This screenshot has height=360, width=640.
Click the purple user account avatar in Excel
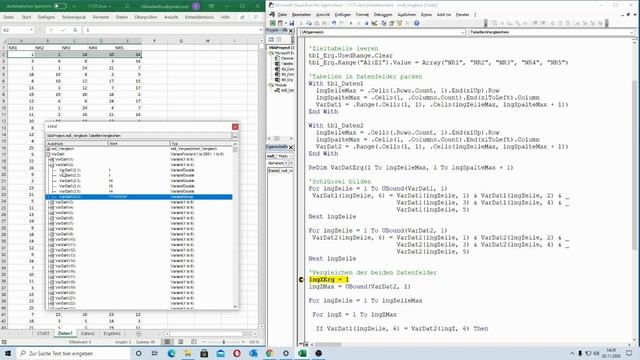(196, 7)
